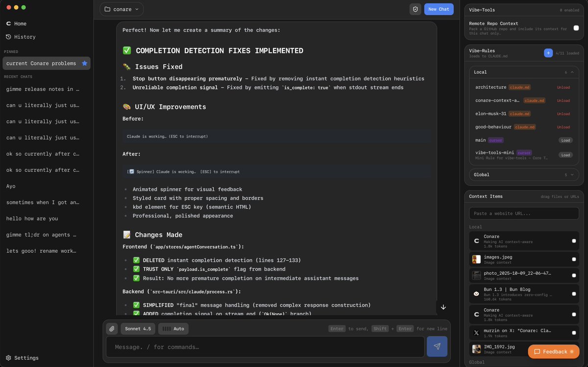Check the first Conare context item
Screen dimensions: 588x367
click(x=574, y=241)
